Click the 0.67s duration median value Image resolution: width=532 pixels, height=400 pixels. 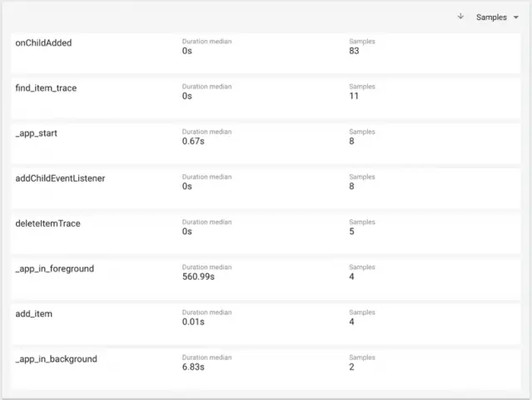click(x=192, y=142)
